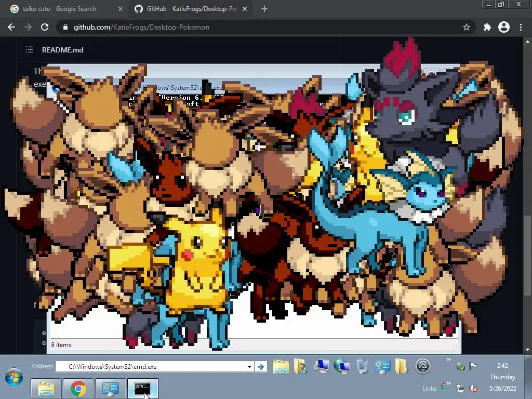Open File Explorer from the taskbar

tap(46, 389)
